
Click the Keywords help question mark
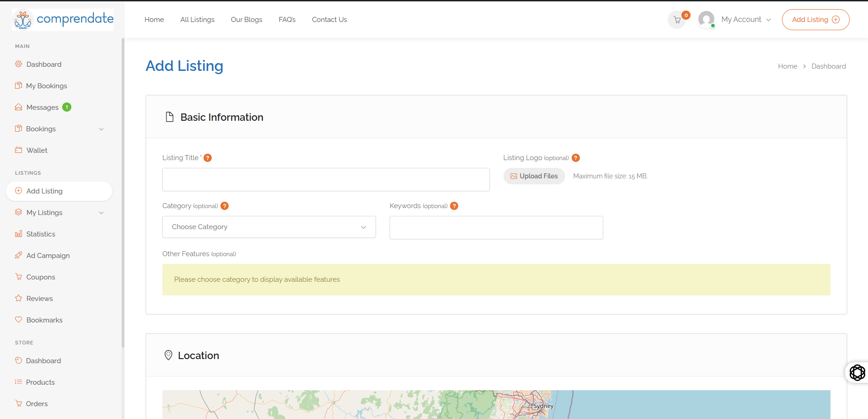(454, 206)
